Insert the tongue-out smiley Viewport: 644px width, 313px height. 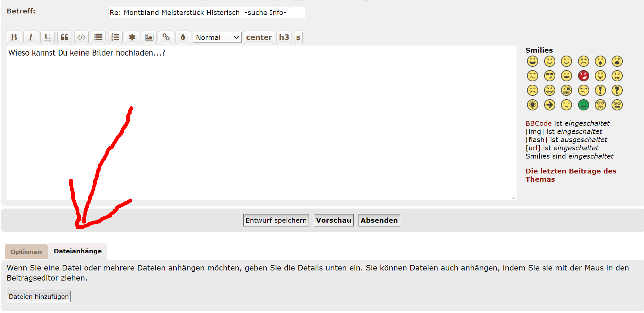tap(600, 76)
